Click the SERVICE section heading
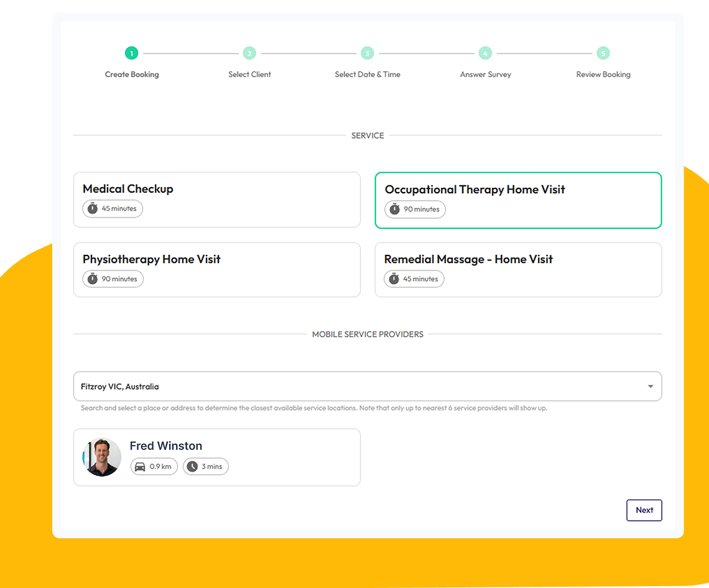This screenshot has width=709, height=588. pyautogui.click(x=368, y=136)
